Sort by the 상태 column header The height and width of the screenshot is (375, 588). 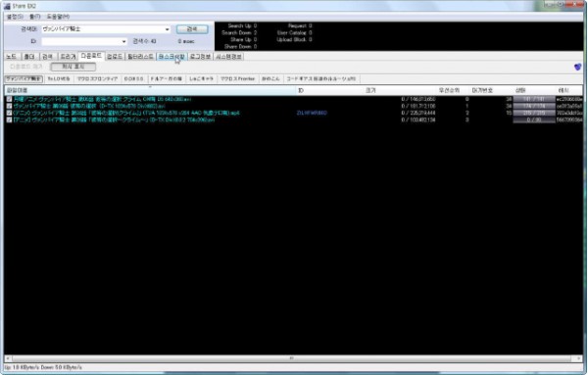tap(534, 90)
